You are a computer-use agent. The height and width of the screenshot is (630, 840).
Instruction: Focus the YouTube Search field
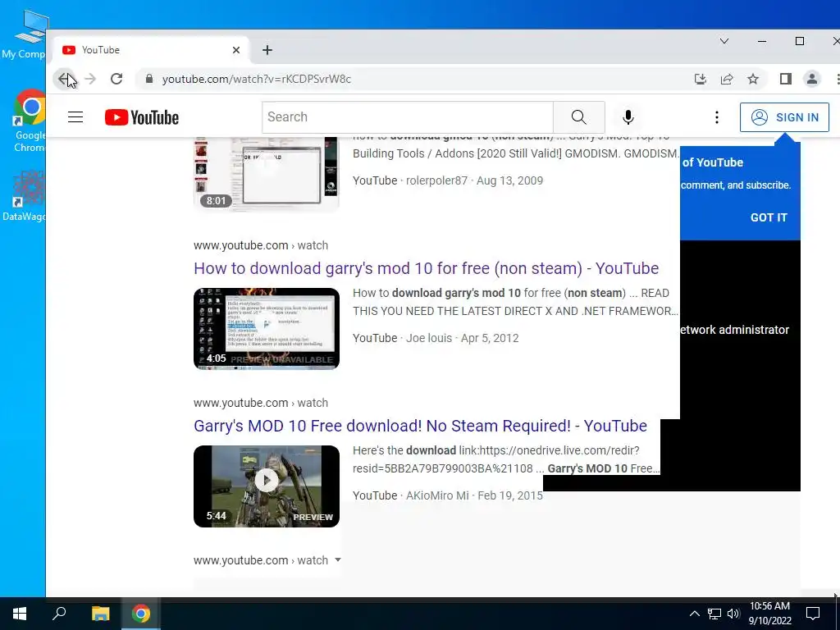(407, 117)
